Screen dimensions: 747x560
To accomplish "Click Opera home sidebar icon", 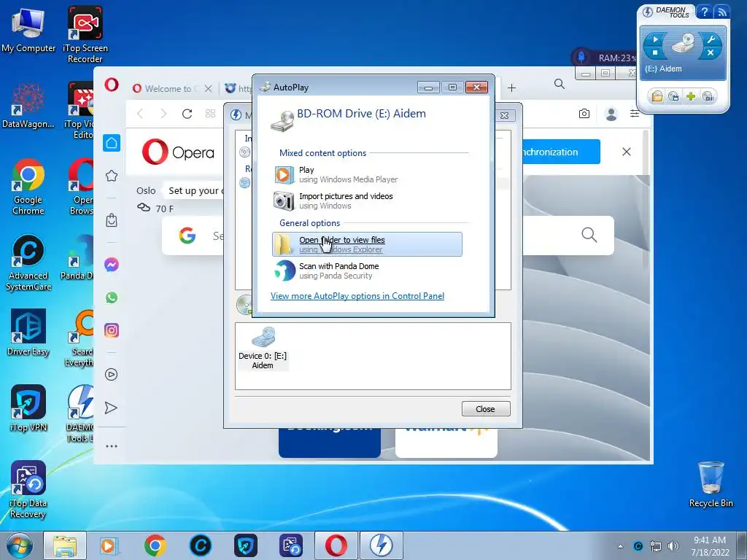I will pos(112,143).
